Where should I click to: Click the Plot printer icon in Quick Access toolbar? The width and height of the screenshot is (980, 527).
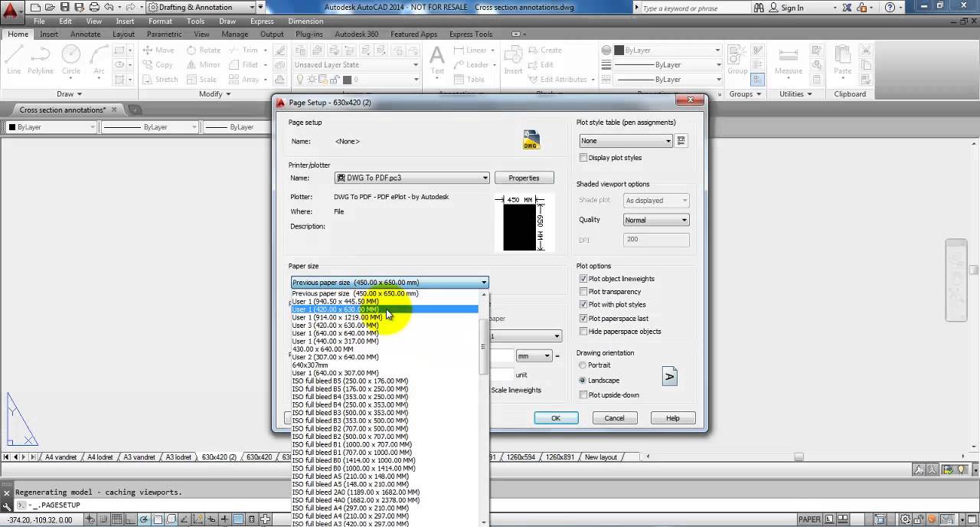click(x=93, y=8)
